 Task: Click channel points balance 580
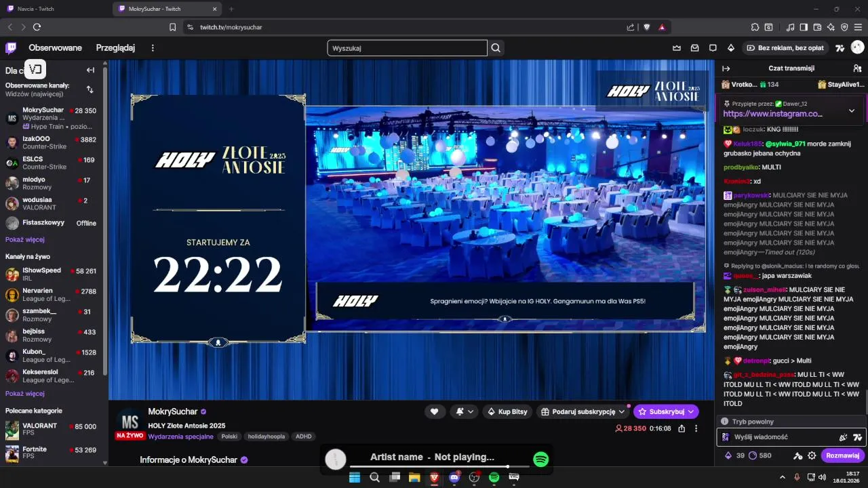760,455
